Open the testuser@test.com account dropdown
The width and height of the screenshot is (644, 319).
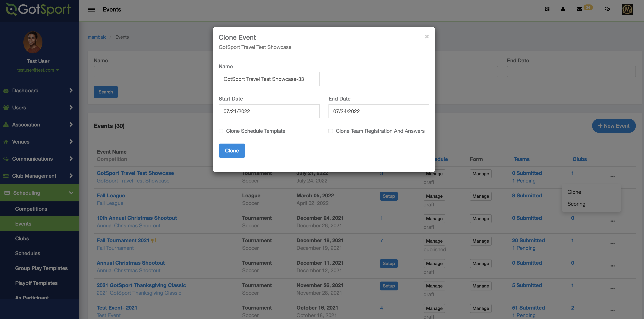pos(38,70)
